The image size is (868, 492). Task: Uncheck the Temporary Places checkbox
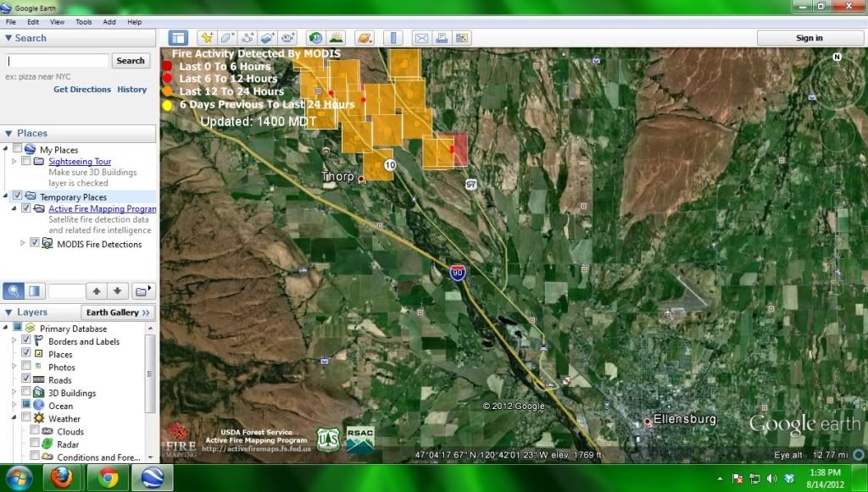click(17, 196)
